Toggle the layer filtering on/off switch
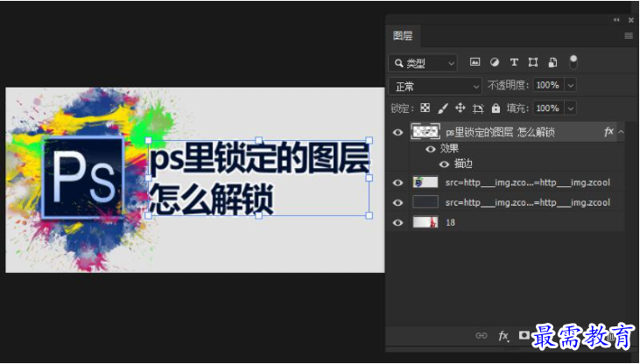The width and height of the screenshot is (640, 364). click(573, 63)
